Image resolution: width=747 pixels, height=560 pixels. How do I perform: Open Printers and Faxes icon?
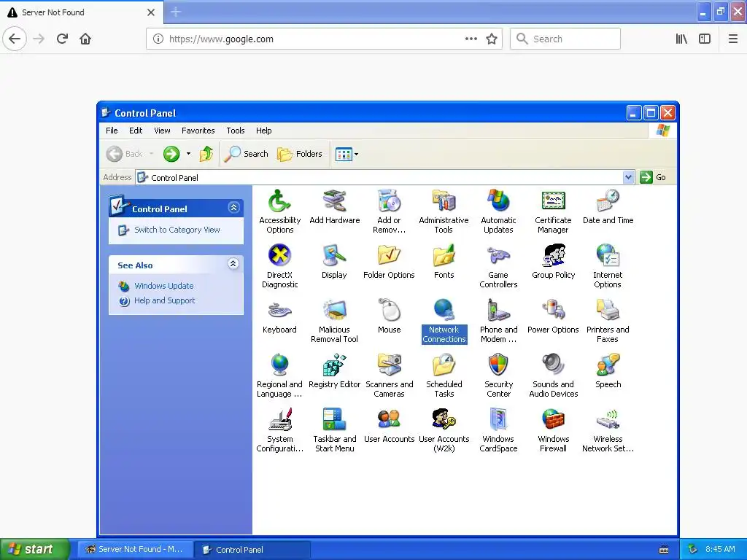click(608, 321)
